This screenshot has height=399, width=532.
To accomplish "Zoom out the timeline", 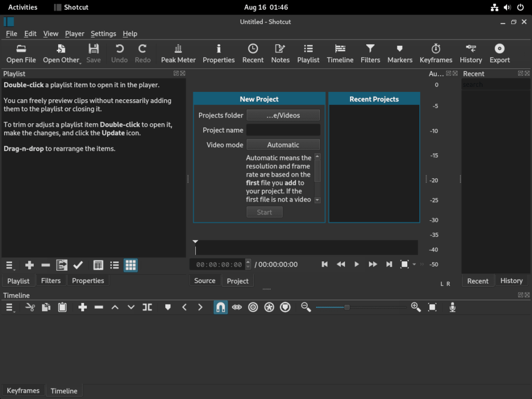I will [x=305, y=308].
